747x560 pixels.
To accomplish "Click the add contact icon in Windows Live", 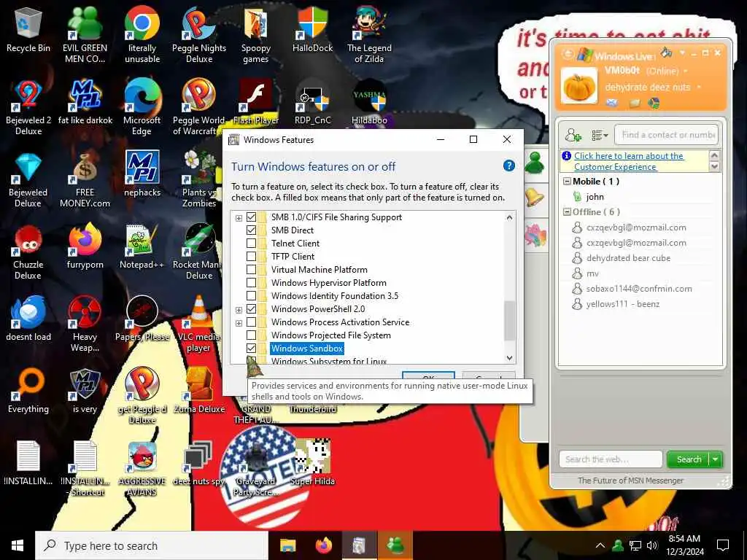I will pos(573,135).
